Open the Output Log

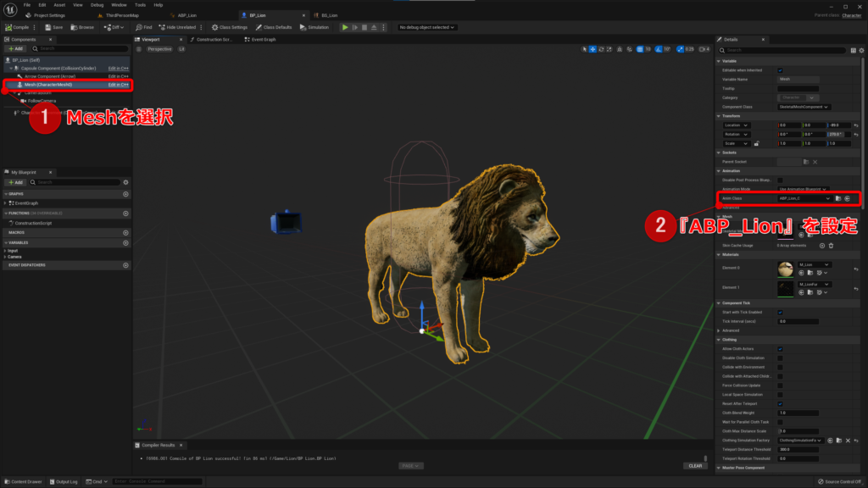click(x=64, y=481)
